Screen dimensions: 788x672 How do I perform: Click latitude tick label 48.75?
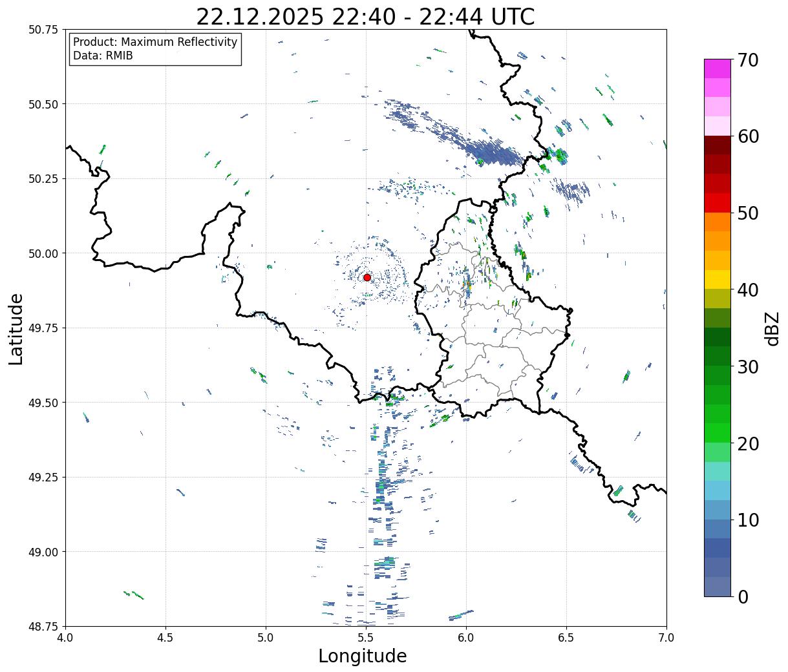coord(43,626)
